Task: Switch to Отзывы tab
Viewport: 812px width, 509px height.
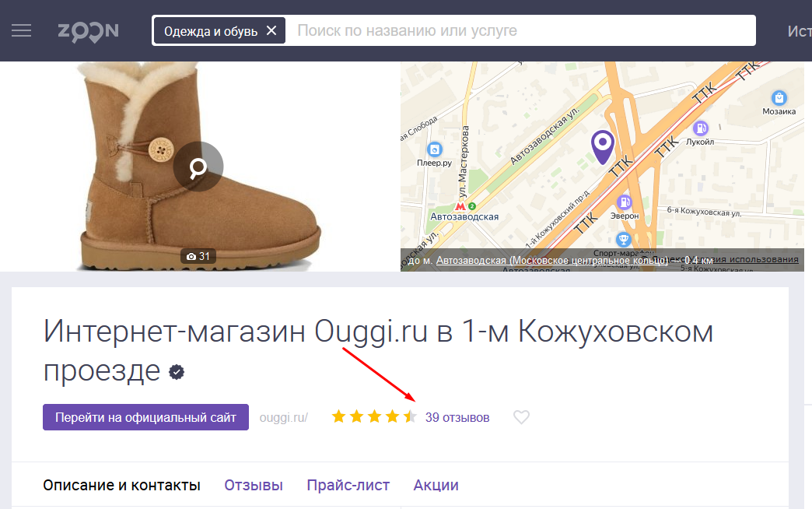Action: point(254,485)
